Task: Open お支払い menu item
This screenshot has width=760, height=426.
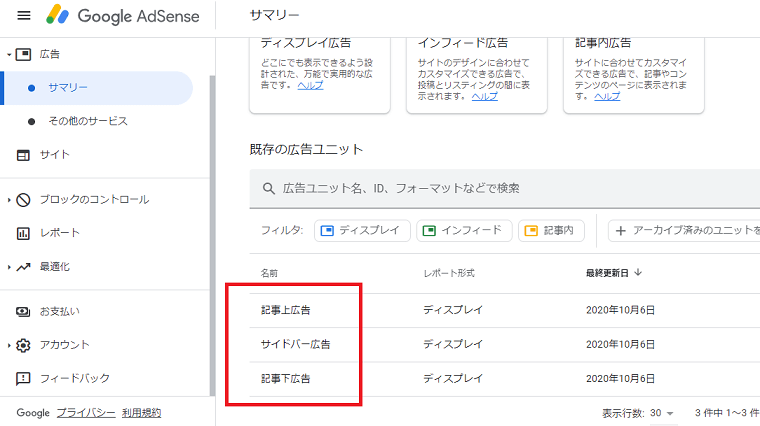Action: pyautogui.click(x=59, y=312)
